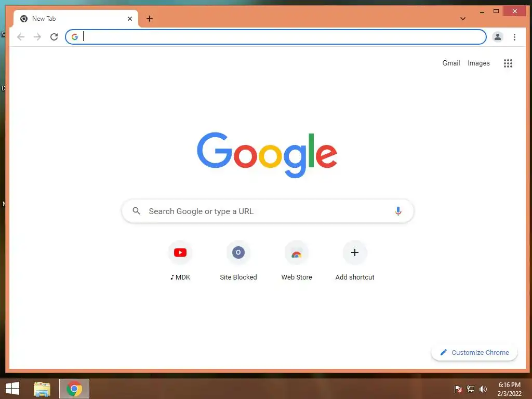Open the Chrome three-dot menu
Screen dimensions: 532x399
514,37
